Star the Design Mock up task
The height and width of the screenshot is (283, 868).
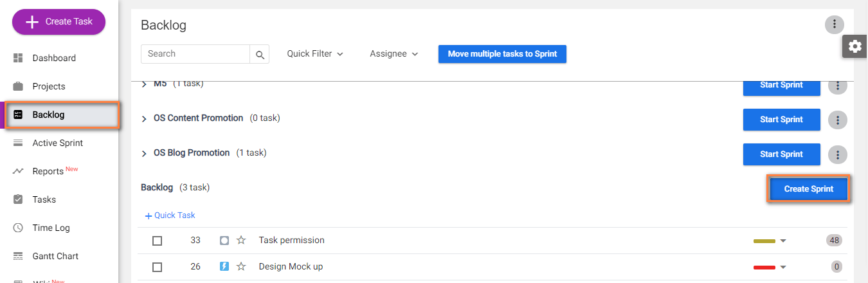[x=241, y=266]
